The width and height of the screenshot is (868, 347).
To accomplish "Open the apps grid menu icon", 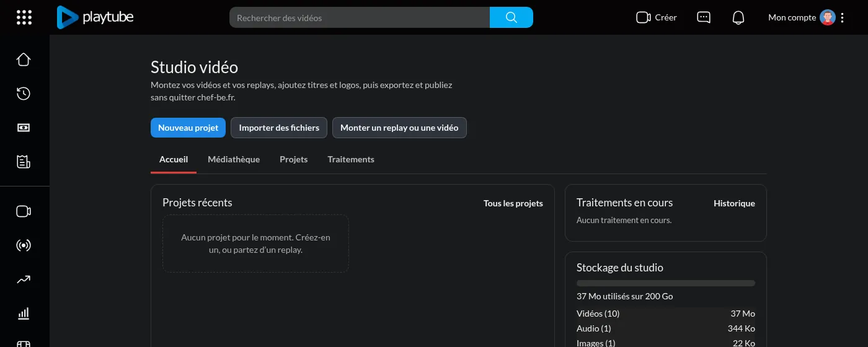I will point(24,17).
